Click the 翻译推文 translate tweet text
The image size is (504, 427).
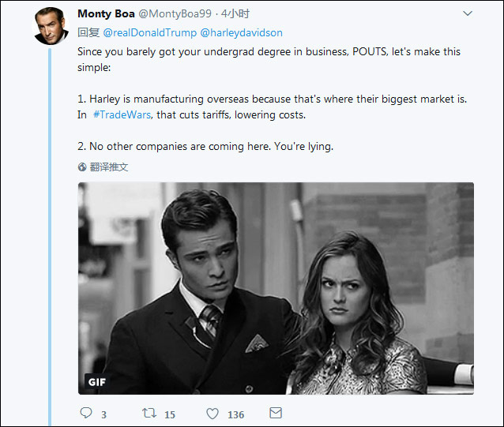point(109,167)
